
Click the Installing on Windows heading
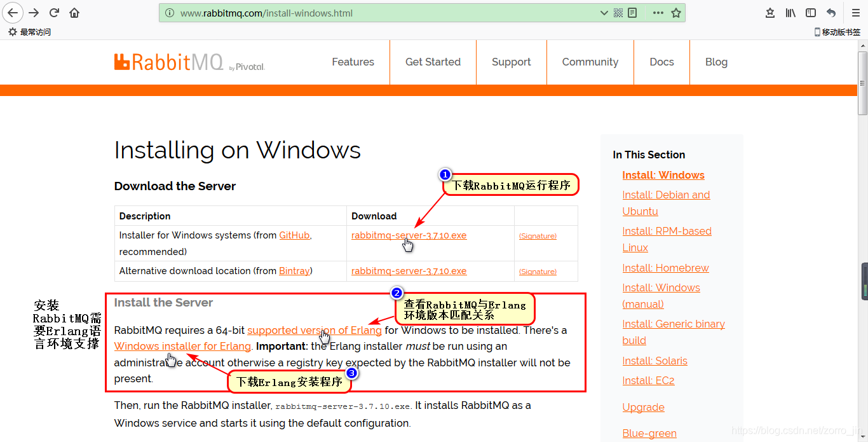coord(237,150)
